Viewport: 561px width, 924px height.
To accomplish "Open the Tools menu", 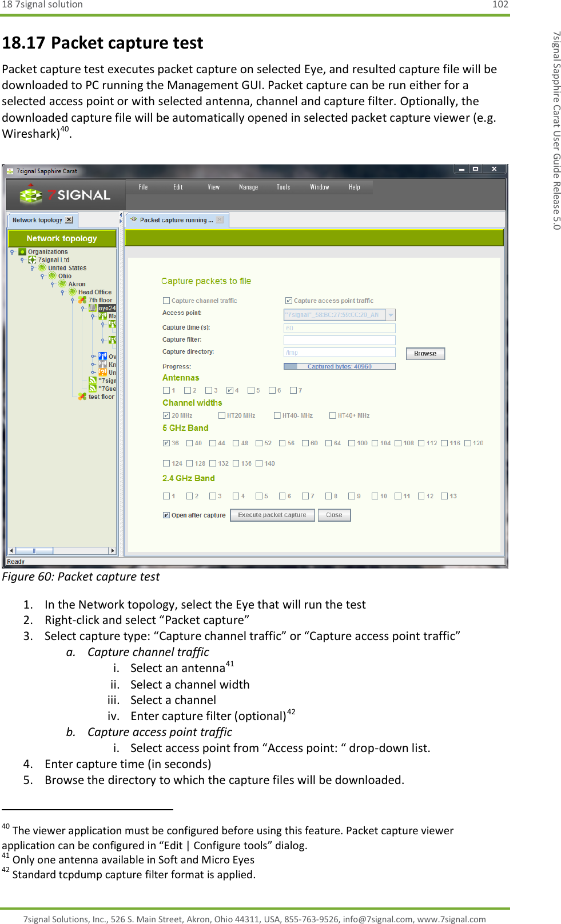I will 283,187.
